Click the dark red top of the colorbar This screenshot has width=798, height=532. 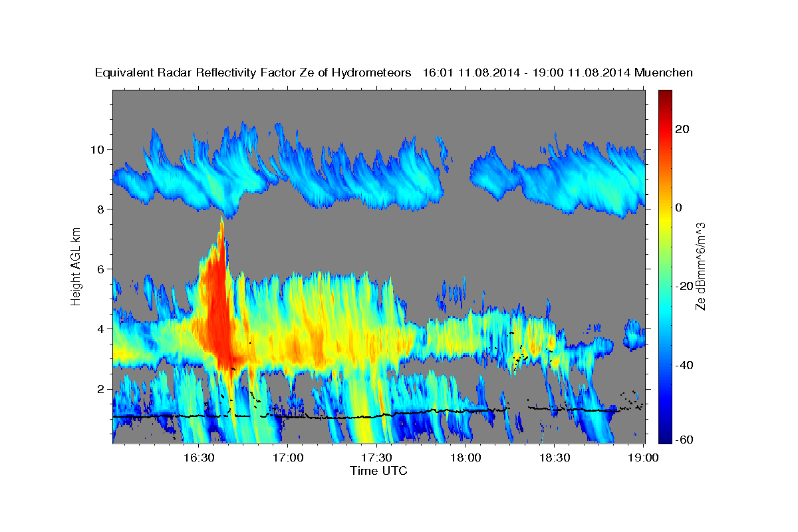click(x=665, y=95)
